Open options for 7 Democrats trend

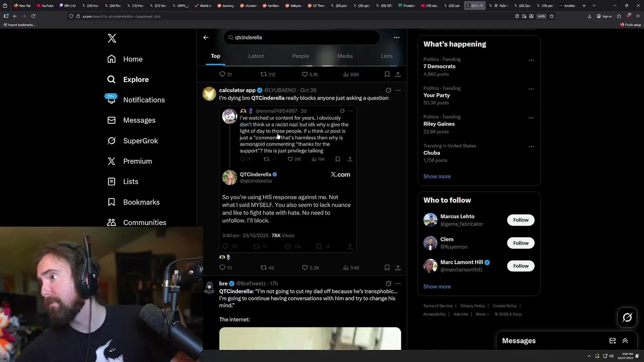[x=531, y=60]
